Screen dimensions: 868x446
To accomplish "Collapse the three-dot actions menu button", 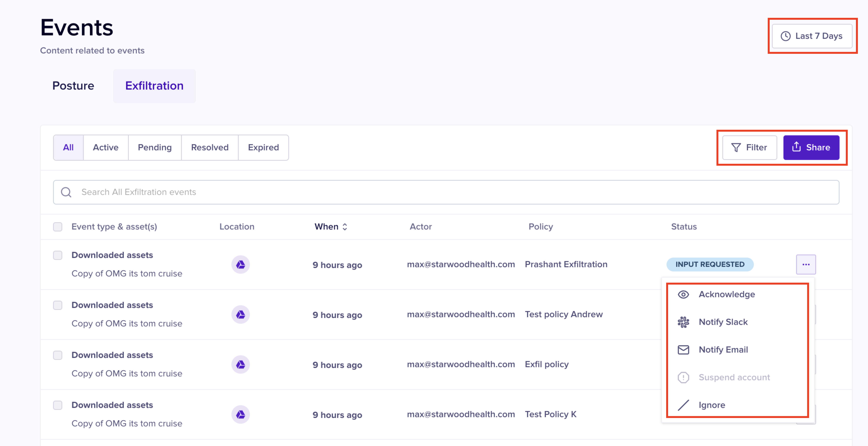I will coord(806,265).
